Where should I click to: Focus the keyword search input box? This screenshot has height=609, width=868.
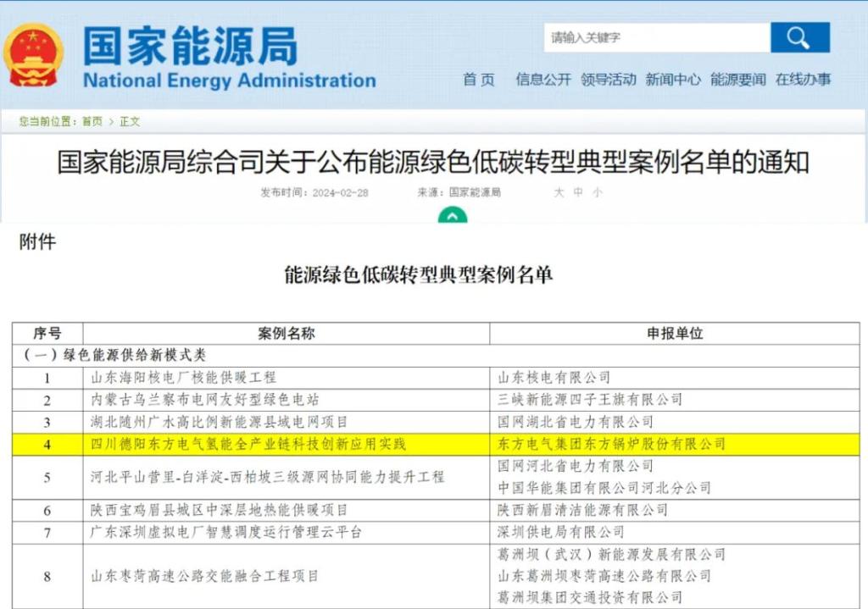tap(656, 37)
